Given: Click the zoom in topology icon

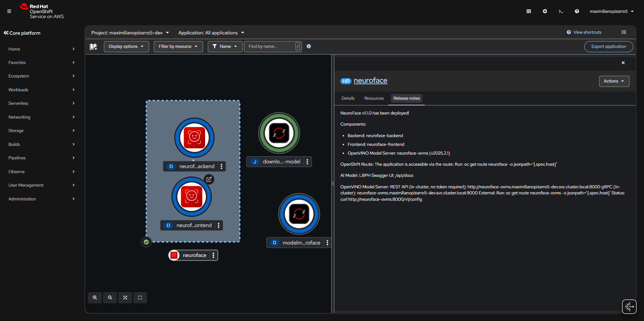Looking at the screenshot, I should coord(95,297).
